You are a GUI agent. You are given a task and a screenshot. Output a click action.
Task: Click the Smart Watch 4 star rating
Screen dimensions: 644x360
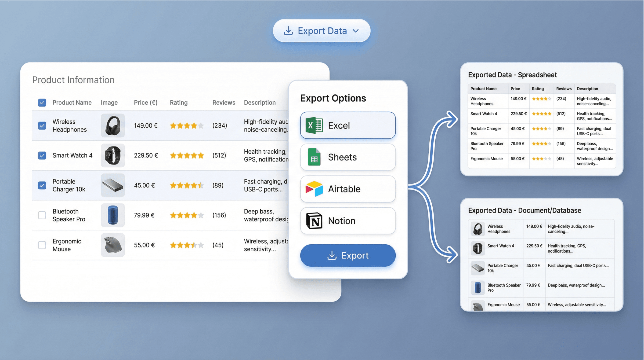[187, 155]
